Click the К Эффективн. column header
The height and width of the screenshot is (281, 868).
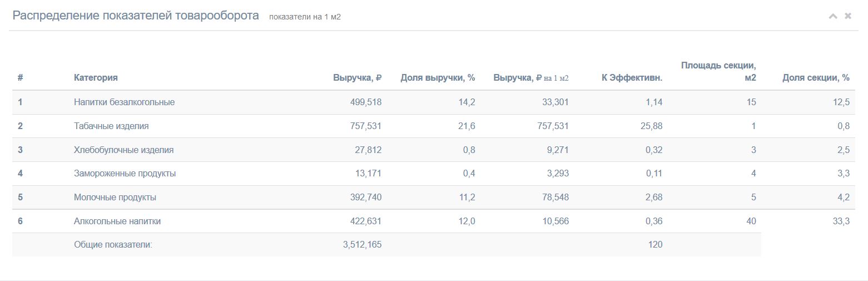click(x=632, y=78)
